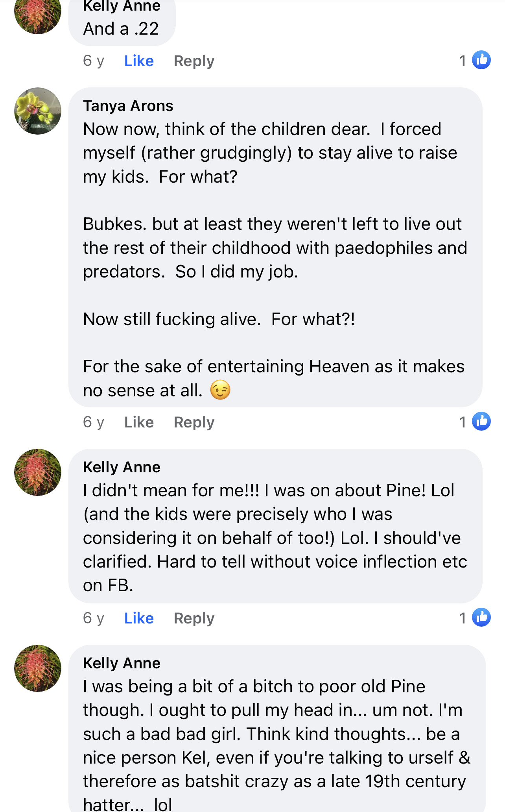Like Tanya Arons' comment
505x812 pixels.
click(139, 422)
